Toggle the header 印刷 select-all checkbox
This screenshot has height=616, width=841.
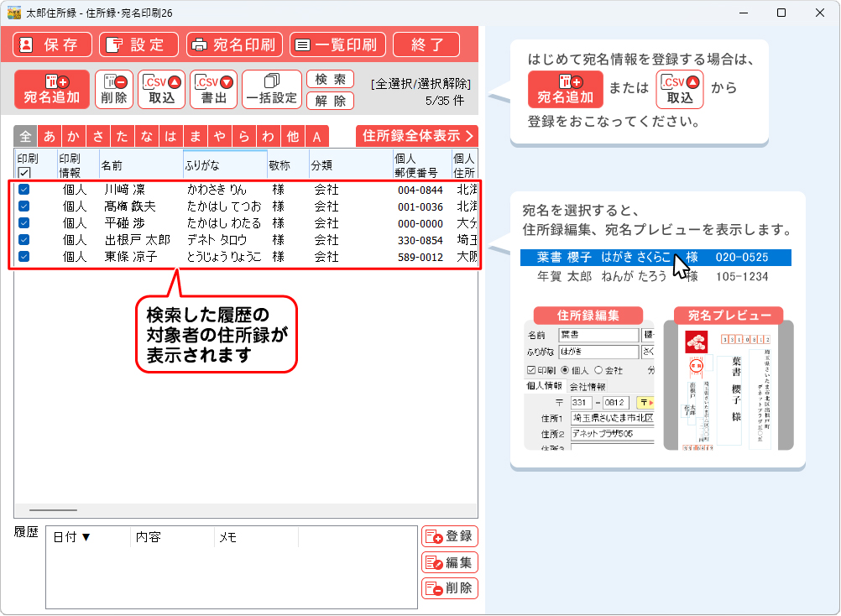point(24,172)
